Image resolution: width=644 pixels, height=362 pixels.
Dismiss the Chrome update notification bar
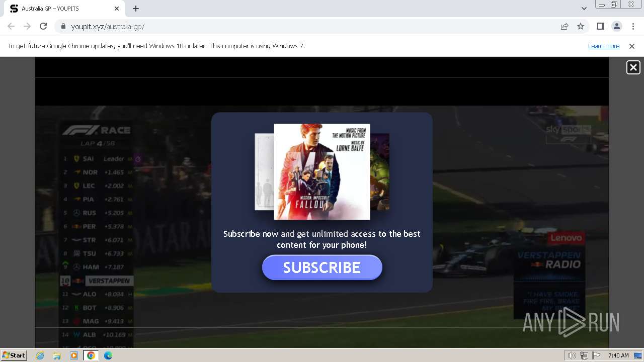click(632, 46)
